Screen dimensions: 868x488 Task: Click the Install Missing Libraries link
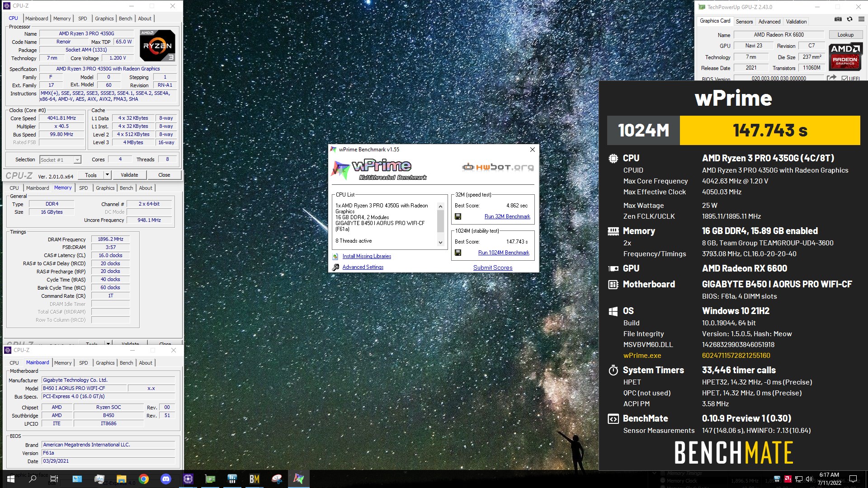(367, 256)
